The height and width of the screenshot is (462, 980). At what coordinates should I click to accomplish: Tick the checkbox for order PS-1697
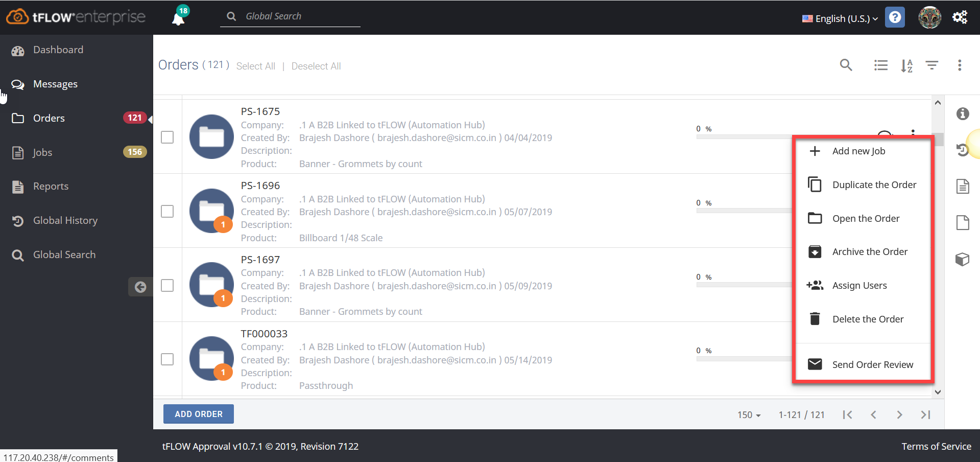[x=167, y=285]
